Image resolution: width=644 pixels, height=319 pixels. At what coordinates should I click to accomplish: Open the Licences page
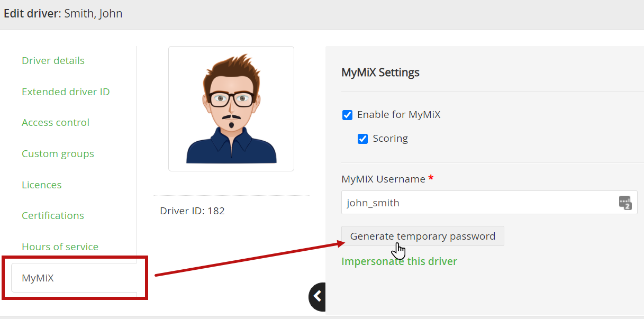coord(41,185)
